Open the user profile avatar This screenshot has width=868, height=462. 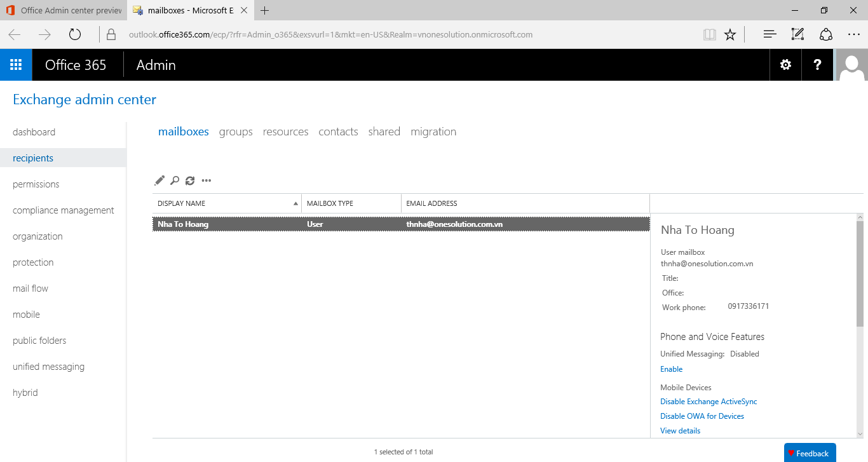pos(851,65)
